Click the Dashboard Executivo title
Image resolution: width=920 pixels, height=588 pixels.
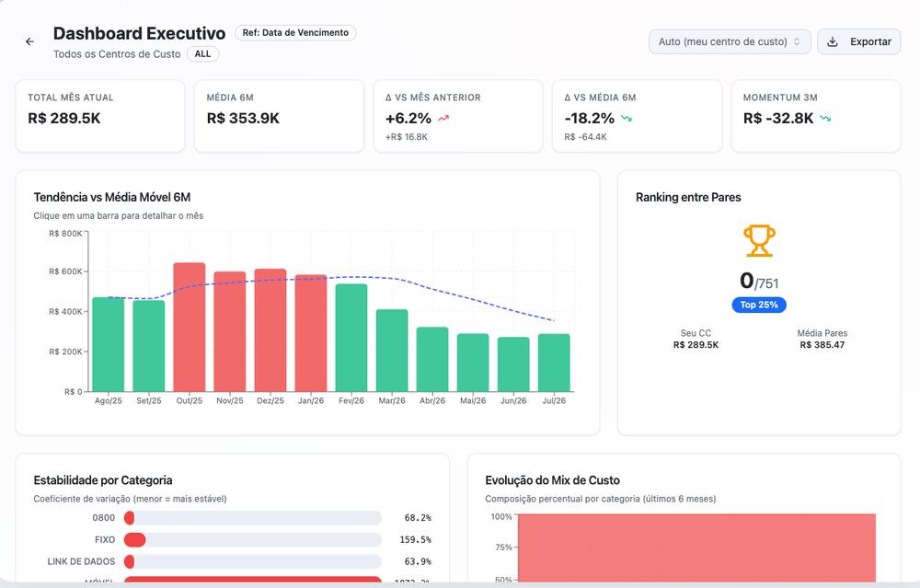139,33
